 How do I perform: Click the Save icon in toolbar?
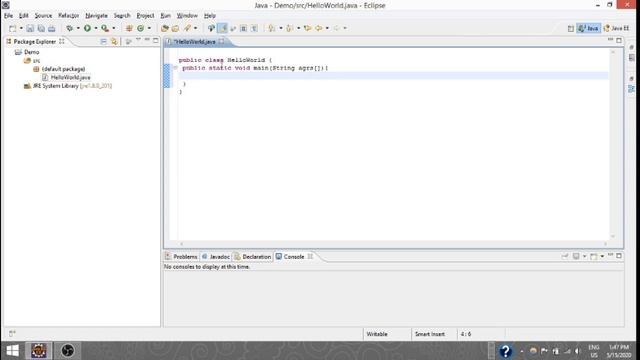coord(30,28)
